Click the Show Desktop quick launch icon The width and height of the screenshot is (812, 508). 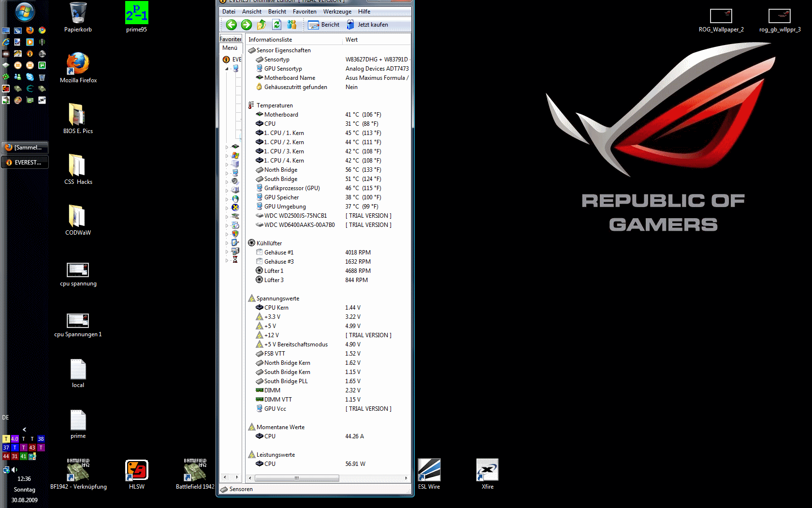[6, 30]
